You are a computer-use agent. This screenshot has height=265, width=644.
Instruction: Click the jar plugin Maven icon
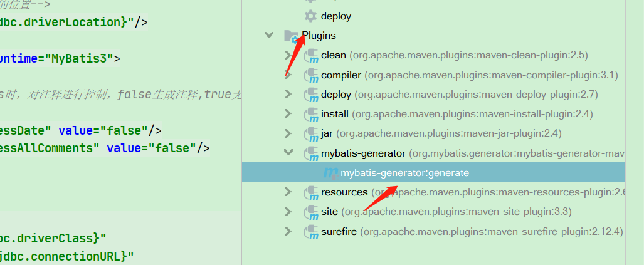[311, 134]
